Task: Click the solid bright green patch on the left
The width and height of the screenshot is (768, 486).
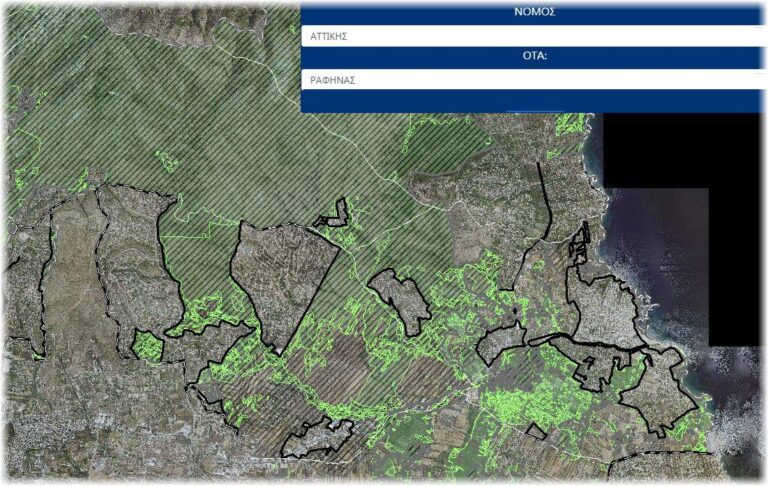Action: click(148, 347)
